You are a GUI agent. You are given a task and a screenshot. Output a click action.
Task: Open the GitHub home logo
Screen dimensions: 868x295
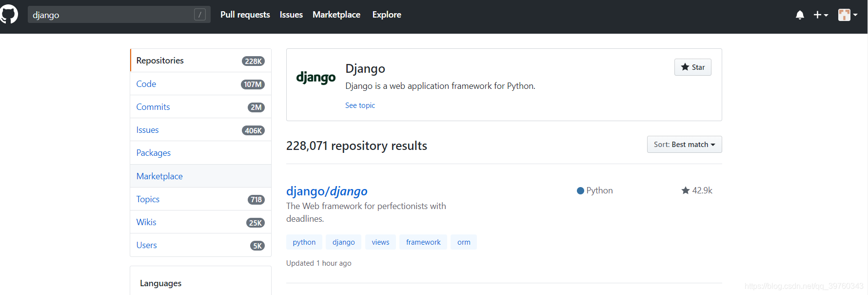click(x=9, y=14)
